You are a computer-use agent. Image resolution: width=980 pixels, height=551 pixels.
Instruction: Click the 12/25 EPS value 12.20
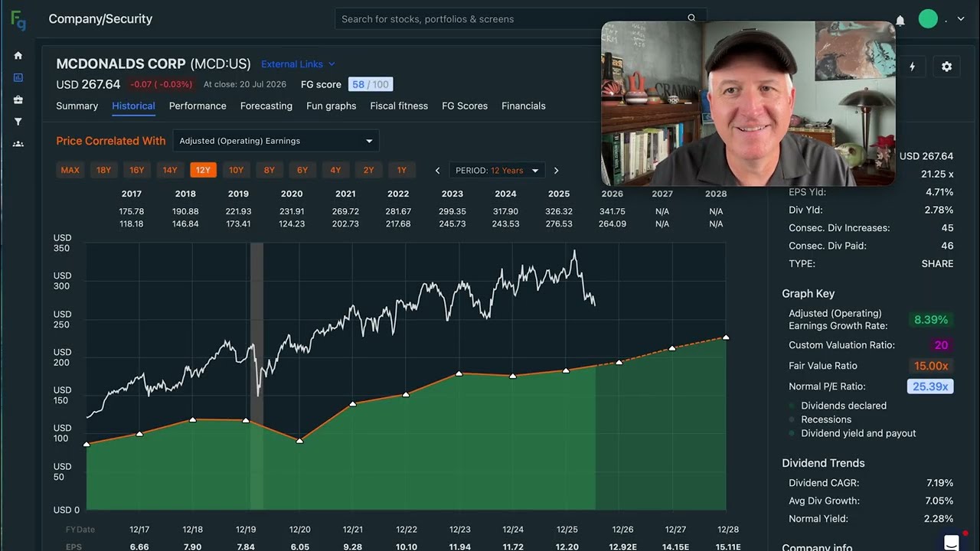(567, 546)
